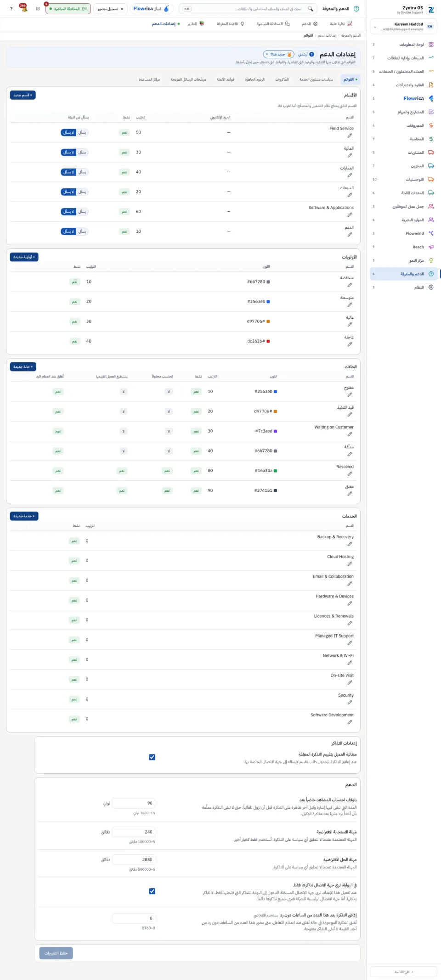Click the حالة جديدة button

pyautogui.click(x=23, y=367)
